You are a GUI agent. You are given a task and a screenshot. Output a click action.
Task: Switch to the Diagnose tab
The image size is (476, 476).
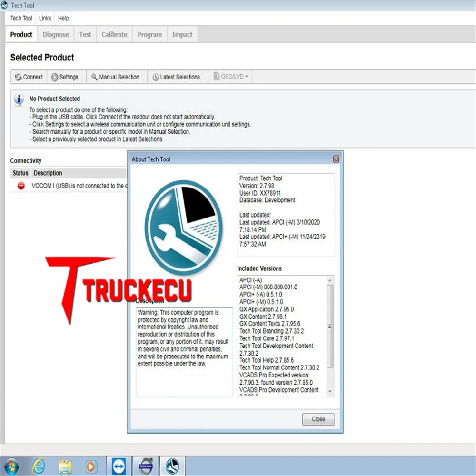pos(56,34)
